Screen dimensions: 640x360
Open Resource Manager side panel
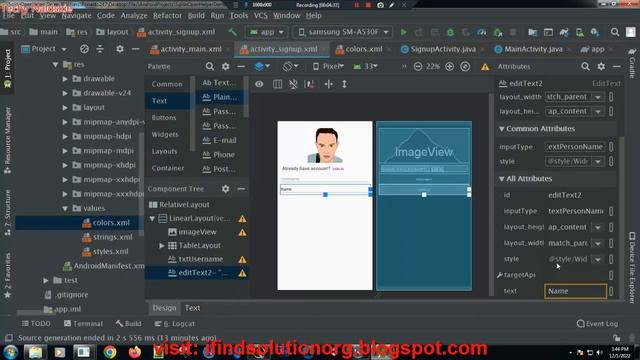pos(7,140)
